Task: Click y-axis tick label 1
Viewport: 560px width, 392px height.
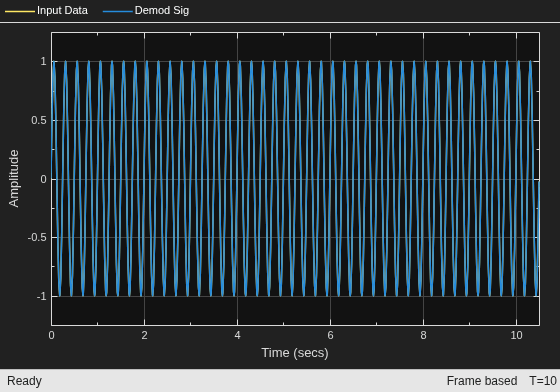Action: click(44, 61)
